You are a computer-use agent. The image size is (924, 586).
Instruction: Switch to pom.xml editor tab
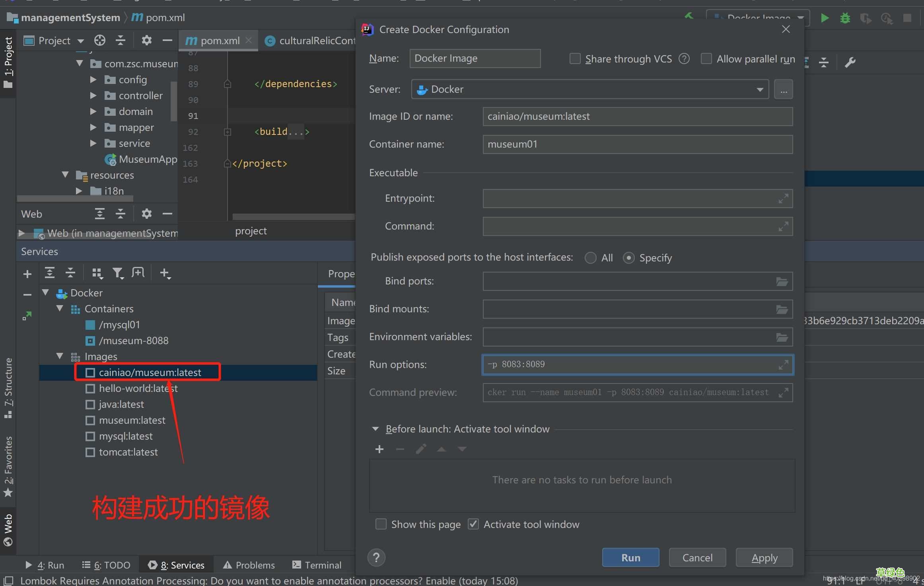(218, 41)
